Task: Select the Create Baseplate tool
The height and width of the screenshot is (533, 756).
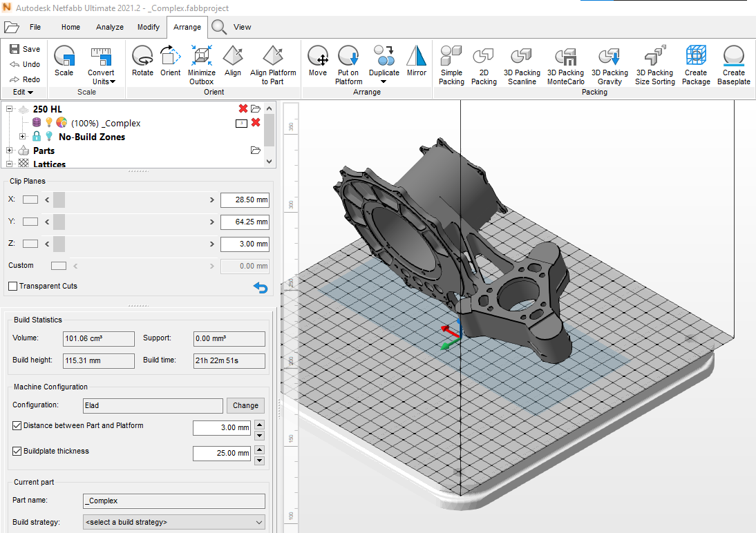Action: click(x=733, y=66)
